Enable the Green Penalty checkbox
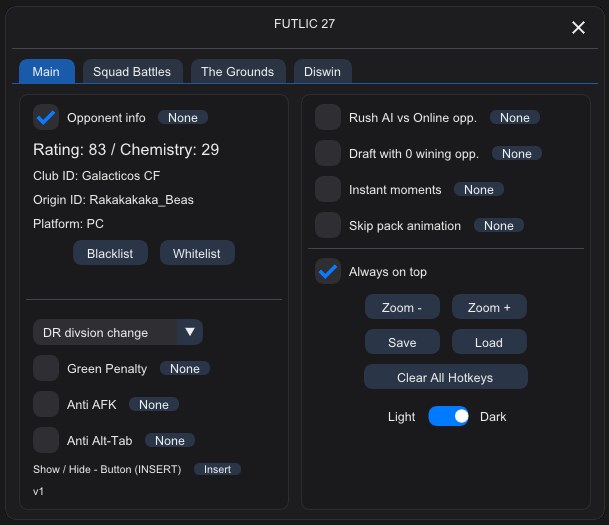 (x=46, y=368)
